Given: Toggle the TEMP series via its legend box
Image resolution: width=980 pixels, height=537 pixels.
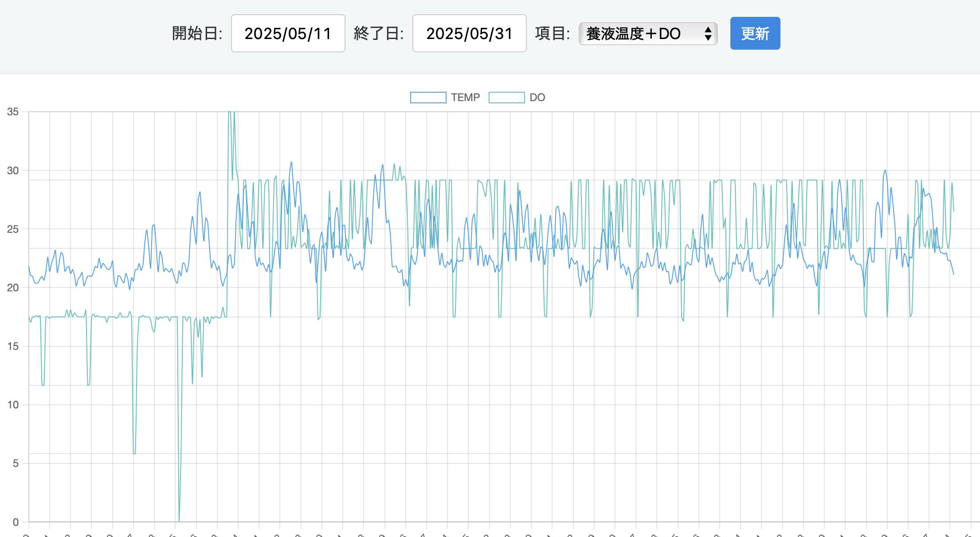Looking at the screenshot, I should (x=428, y=98).
